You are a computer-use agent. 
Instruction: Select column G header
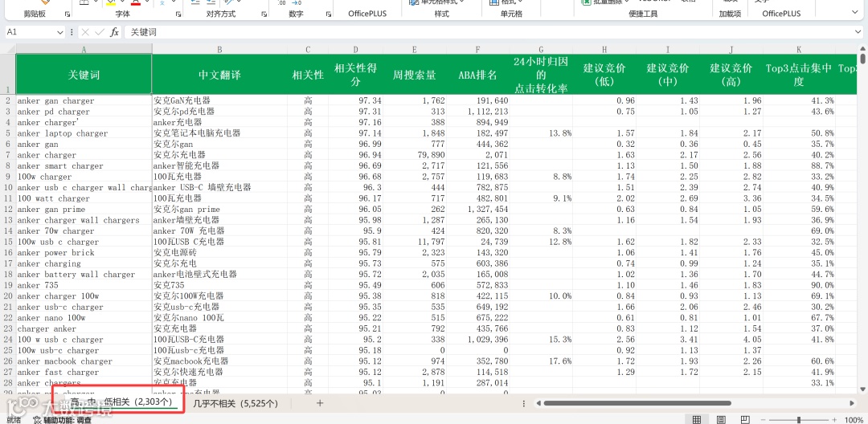(541, 49)
